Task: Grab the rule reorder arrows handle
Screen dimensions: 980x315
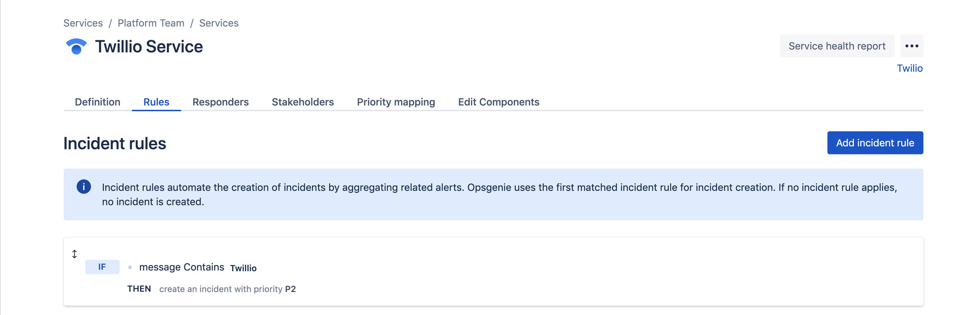Action: pos(75,254)
